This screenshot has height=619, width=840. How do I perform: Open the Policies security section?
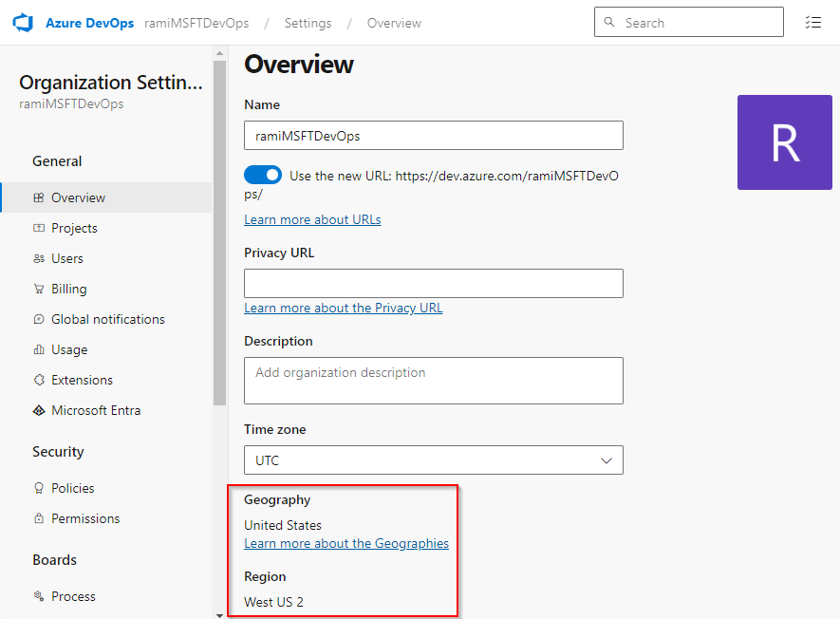(72, 488)
